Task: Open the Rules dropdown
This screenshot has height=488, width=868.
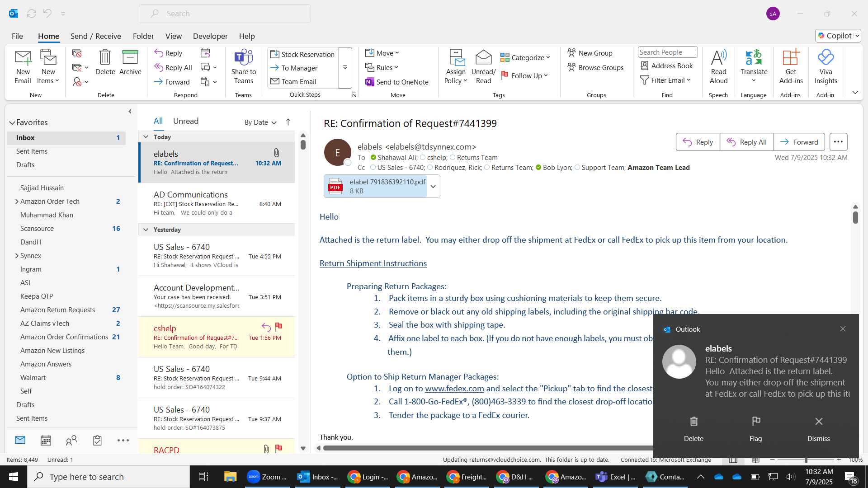Action: [382, 68]
